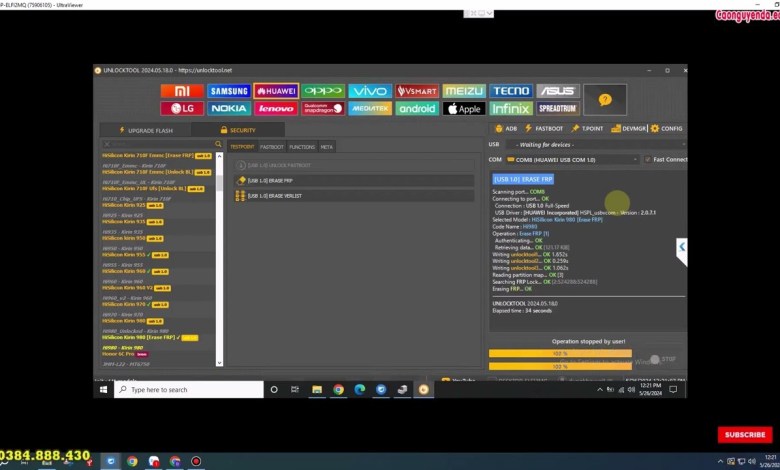Open the FASTBOOT sub-tab
Image resolution: width=780 pixels, height=470 pixels.
(x=272, y=147)
